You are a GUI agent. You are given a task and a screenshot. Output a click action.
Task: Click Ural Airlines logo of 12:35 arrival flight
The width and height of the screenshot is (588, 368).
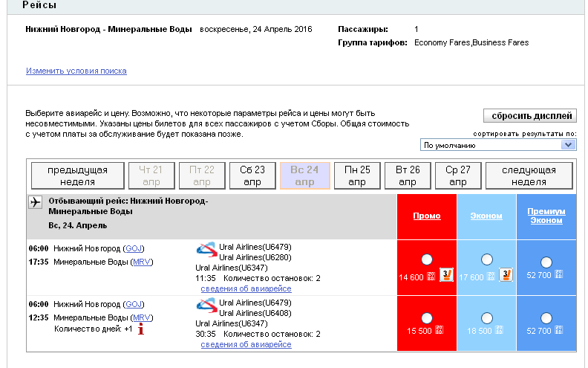(206, 306)
